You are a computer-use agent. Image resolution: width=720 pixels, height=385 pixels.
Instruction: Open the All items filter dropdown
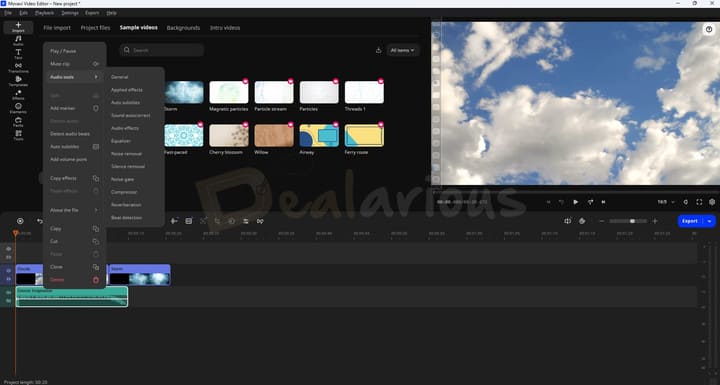pos(403,50)
